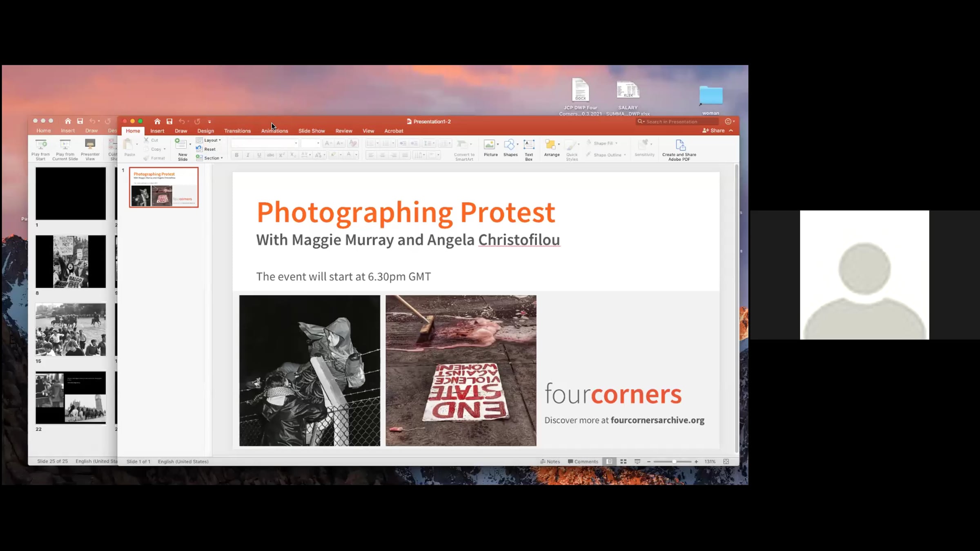Insert a Text Box

529,145
